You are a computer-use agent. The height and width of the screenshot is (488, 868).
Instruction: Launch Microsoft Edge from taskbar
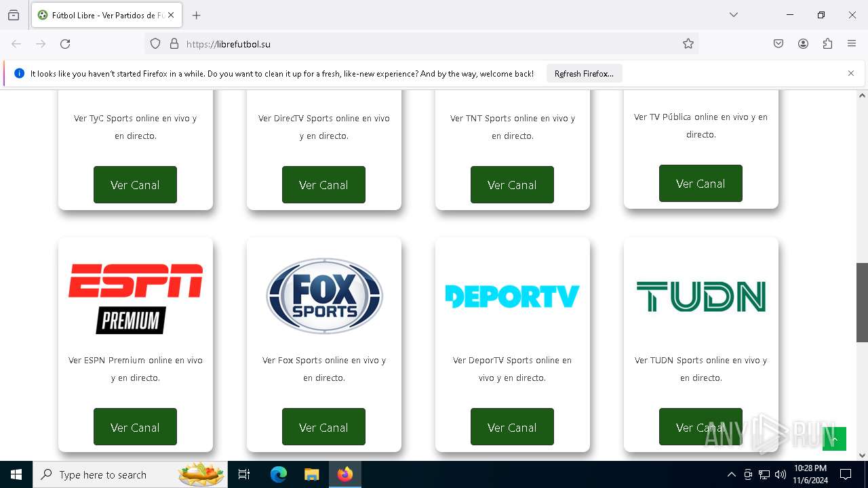pos(279,474)
